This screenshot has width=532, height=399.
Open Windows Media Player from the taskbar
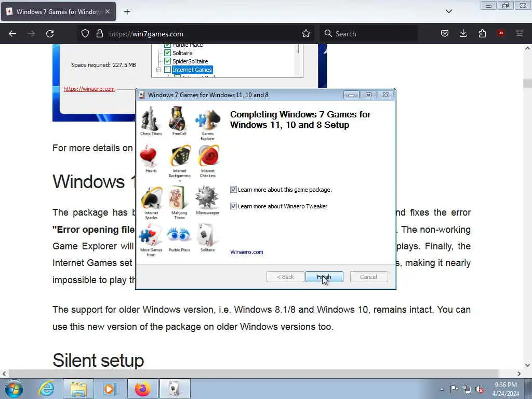coord(109,389)
